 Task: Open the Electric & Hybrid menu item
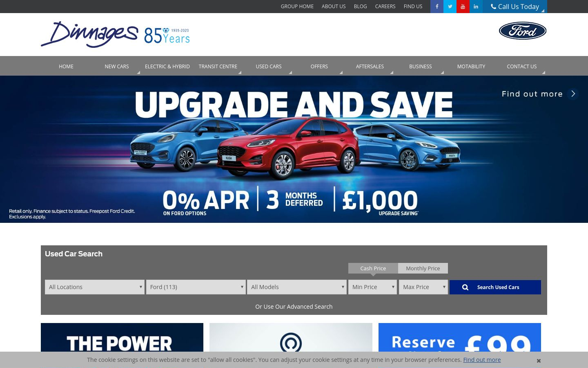(167, 66)
